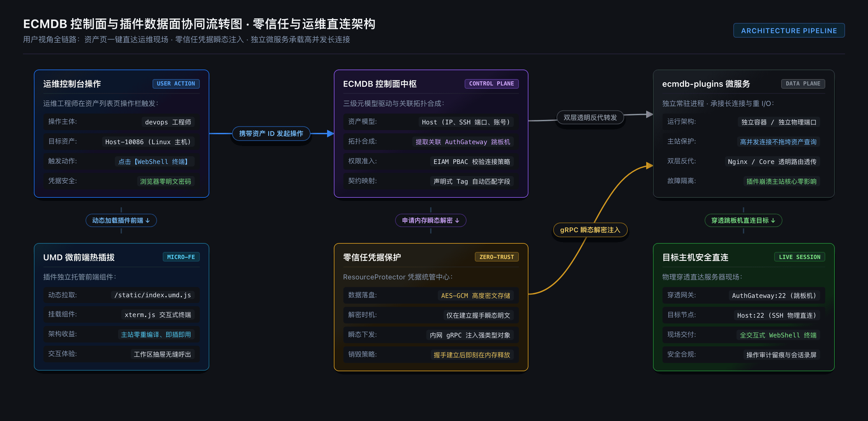Click the main diagram title heading
This screenshot has width=868, height=421.
(199, 24)
